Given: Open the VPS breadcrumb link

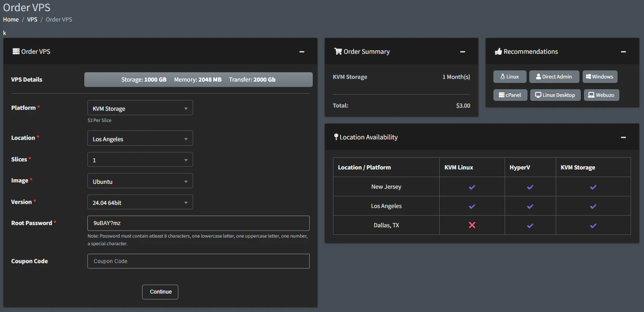Looking at the screenshot, I should click(x=32, y=20).
